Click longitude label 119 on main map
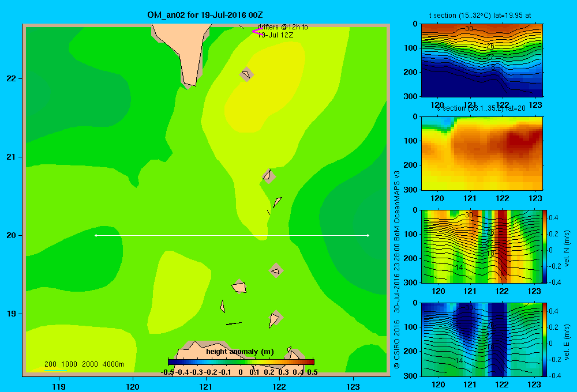The image size is (577, 392). click(x=59, y=386)
